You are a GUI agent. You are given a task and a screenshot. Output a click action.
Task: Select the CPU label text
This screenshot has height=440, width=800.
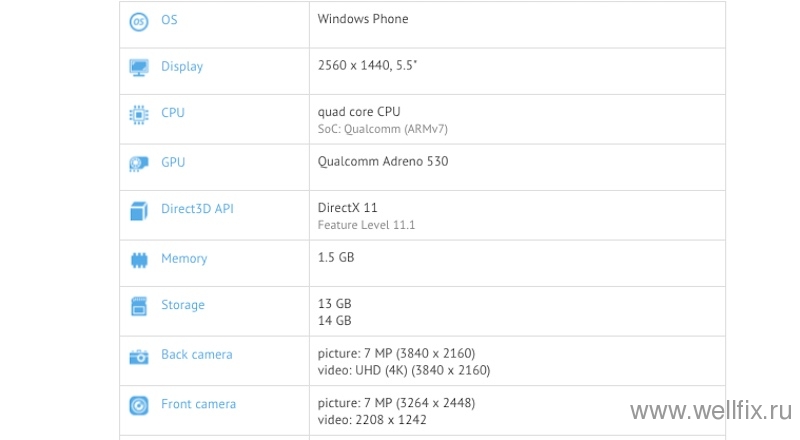[x=173, y=113]
